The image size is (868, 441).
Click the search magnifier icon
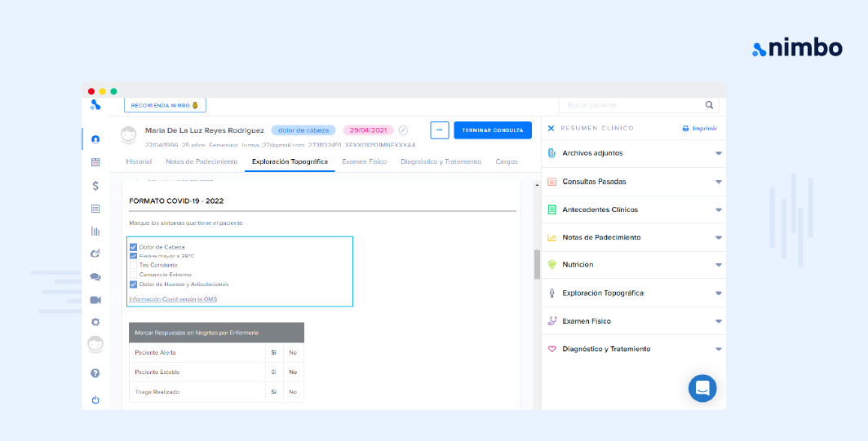coord(709,104)
